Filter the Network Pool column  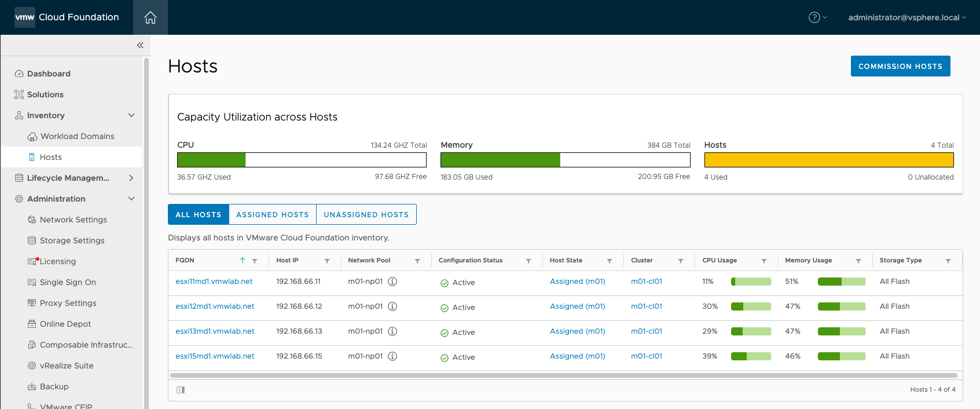(x=417, y=261)
